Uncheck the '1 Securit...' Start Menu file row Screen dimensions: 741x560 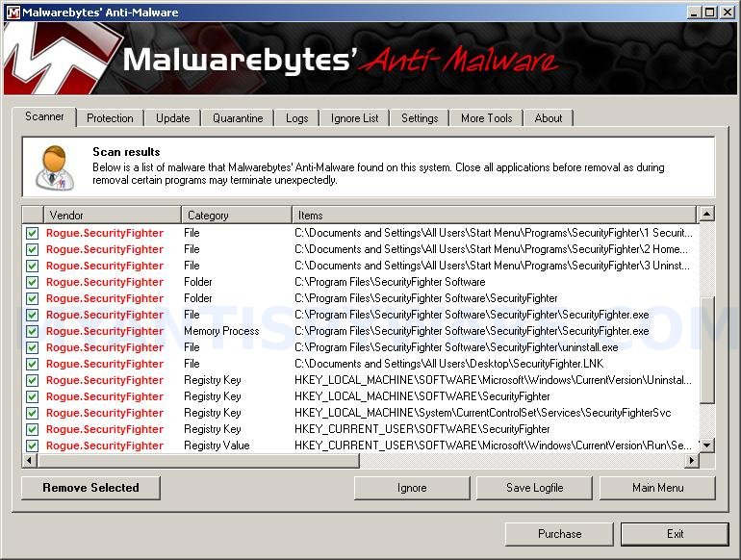[x=32, y=234]
